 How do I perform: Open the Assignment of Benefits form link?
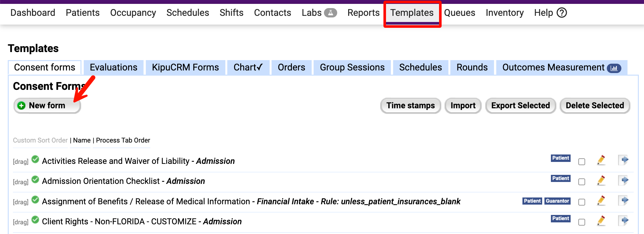tap(146, 201)
